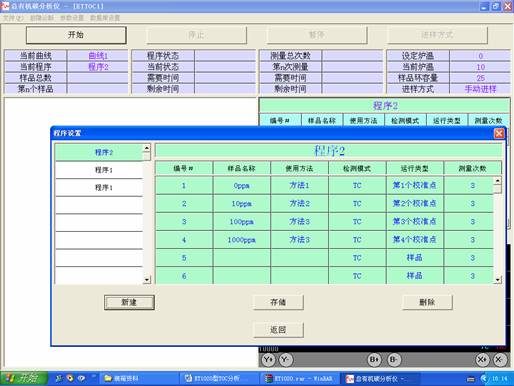
Task: Click table scroll-down arrow
Action: (x=498, y=280)
